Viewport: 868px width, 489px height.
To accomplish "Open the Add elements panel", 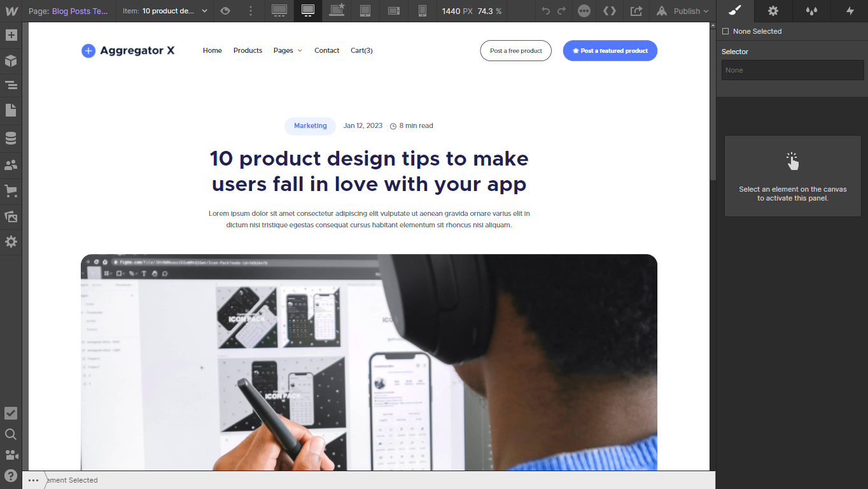I will click(x=11, y=35).
